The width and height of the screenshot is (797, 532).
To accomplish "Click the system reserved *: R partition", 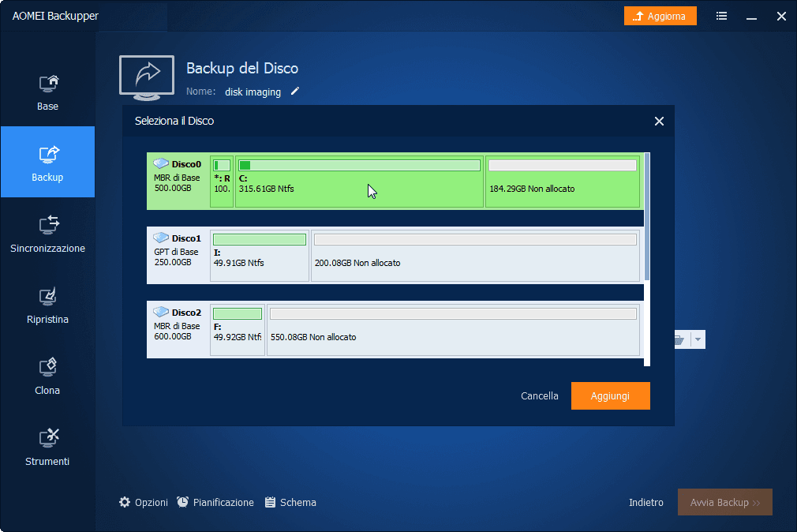I will [x=222, y=182].
